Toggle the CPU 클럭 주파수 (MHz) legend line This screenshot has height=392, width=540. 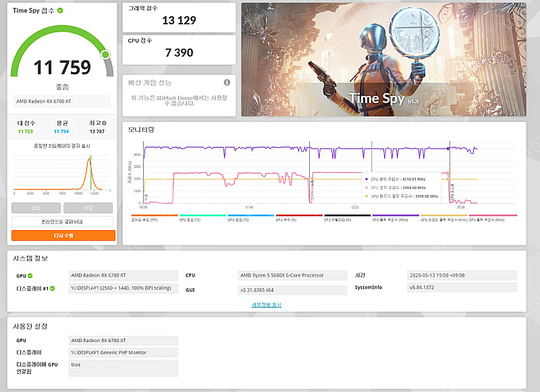[396, 218]
